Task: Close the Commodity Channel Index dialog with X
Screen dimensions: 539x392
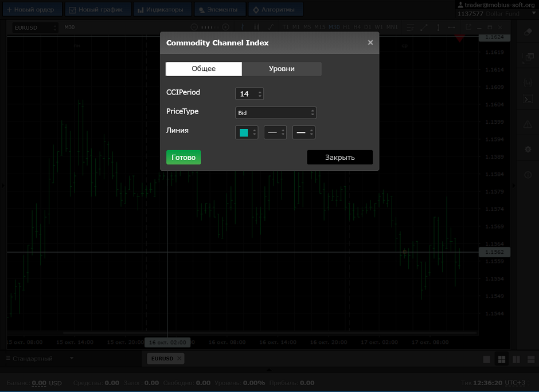Action: pos(370,42)
